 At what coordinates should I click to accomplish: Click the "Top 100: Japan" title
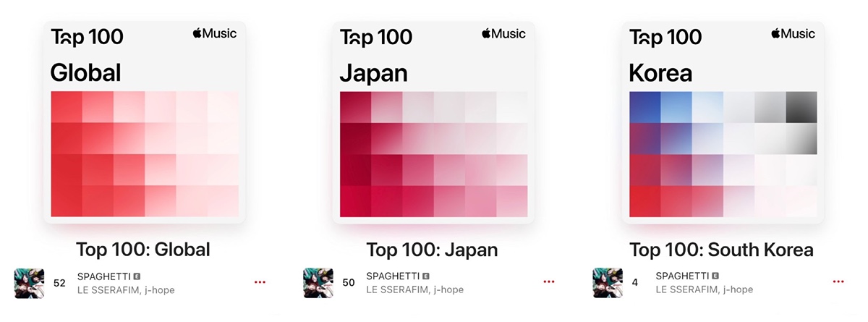[x=433, y=250]
